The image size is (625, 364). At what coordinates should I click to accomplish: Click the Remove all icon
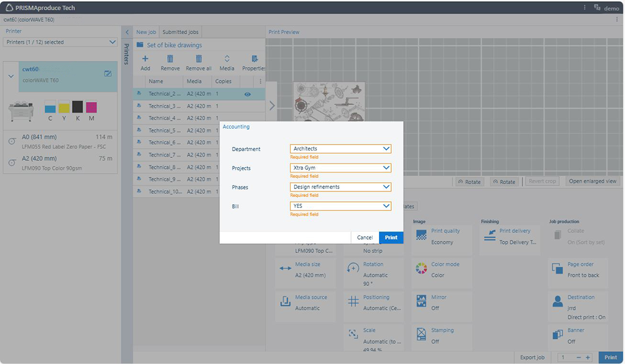point(198,59)
